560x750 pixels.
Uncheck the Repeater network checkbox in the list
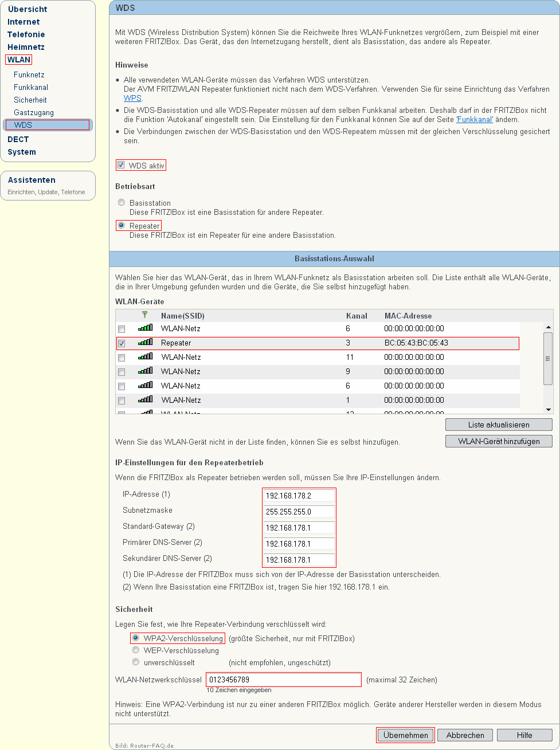[x=121, y=343]
